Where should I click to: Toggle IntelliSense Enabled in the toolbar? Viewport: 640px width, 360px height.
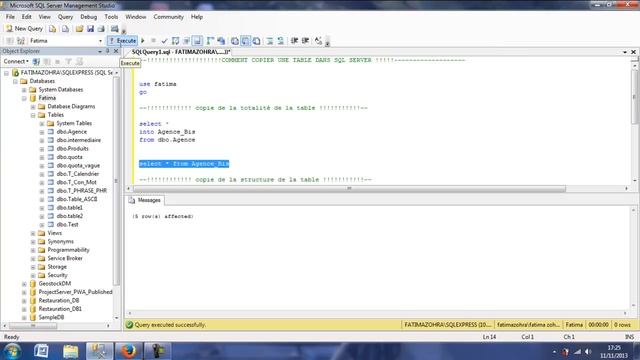click(x=197, y=41)
